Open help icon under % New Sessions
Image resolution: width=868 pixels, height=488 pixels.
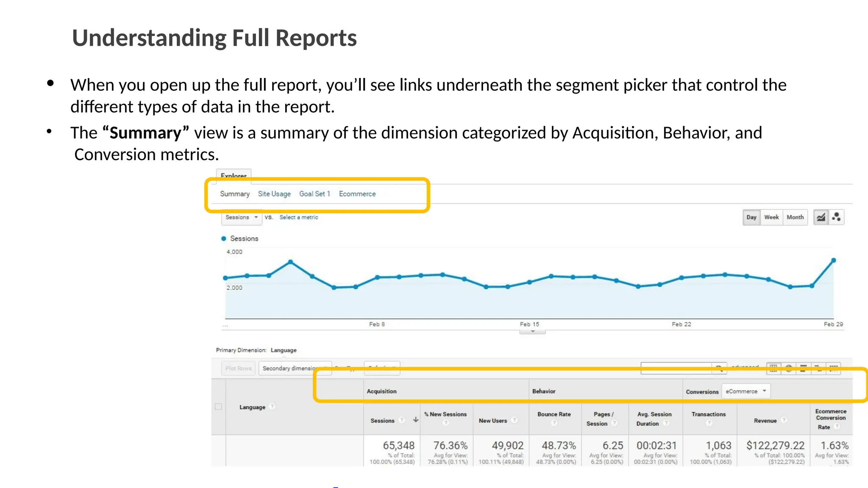point(445,423)
